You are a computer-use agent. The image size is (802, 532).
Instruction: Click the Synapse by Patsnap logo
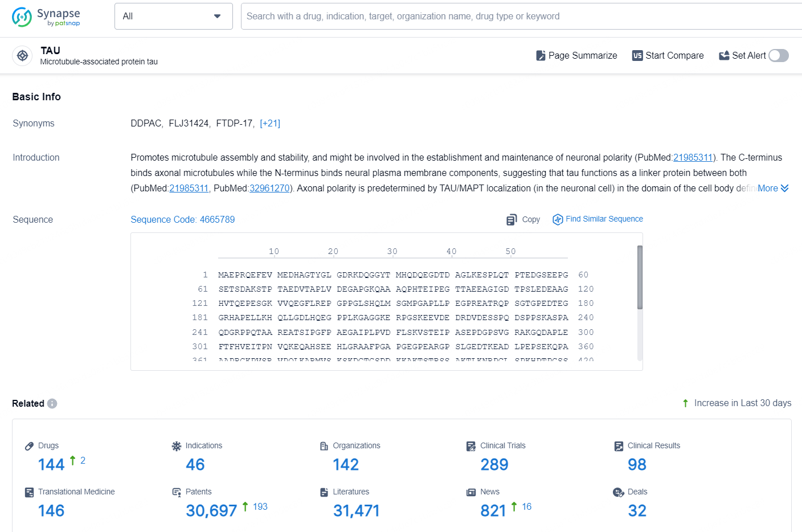(46, 17)
